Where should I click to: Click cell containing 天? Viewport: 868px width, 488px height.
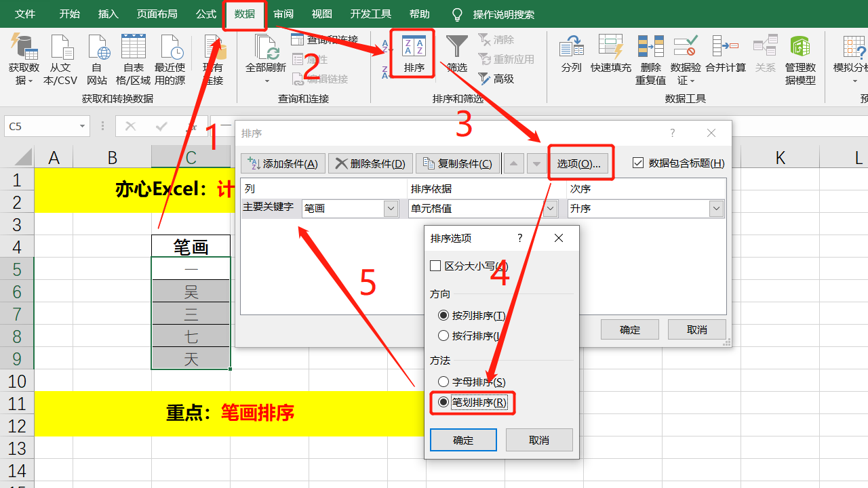coord(191,359)
